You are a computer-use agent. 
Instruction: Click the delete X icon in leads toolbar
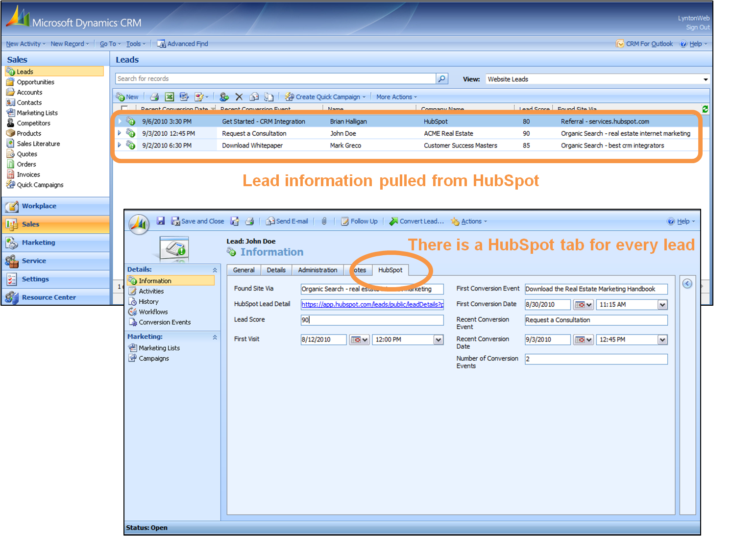[239, 97]
